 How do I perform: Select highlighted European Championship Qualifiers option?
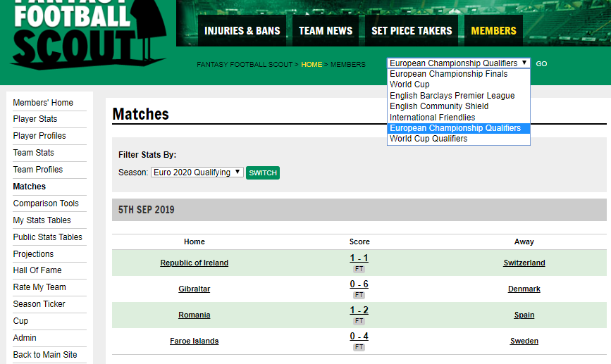[x=458, y=128]
